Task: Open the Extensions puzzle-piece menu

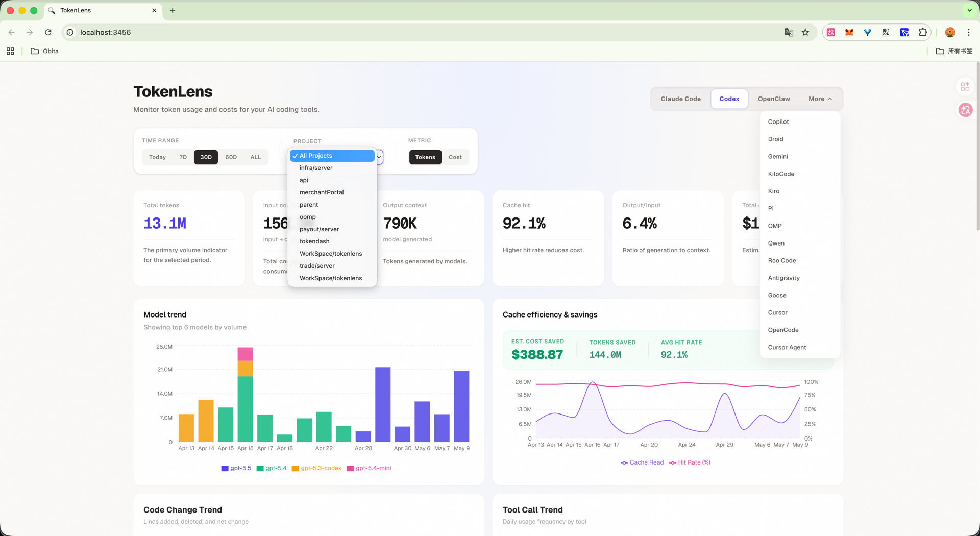Action: click(923, 32)
